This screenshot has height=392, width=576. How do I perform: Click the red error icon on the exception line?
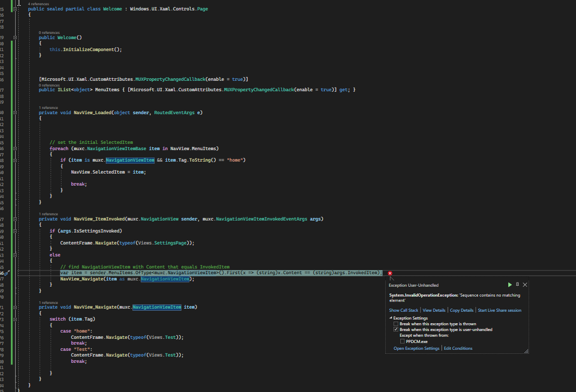(x=390, y=273)
